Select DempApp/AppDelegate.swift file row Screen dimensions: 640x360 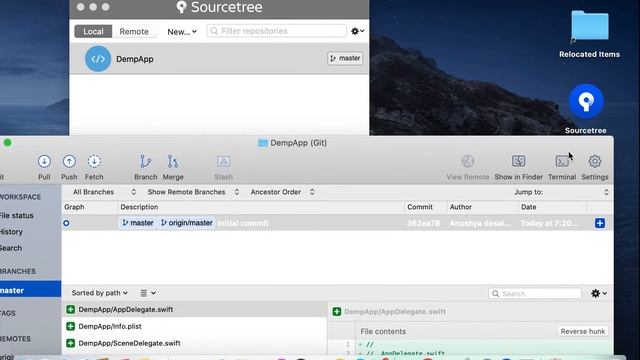194,309
